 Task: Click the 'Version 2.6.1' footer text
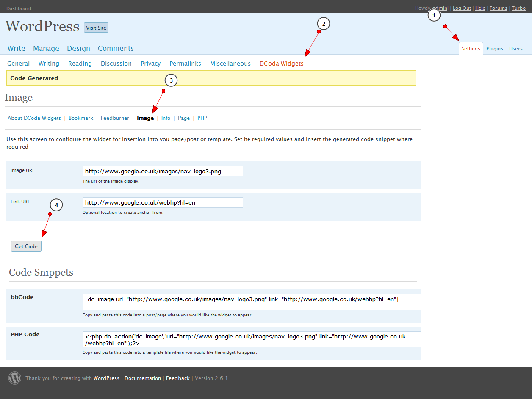tap(211, 378)
